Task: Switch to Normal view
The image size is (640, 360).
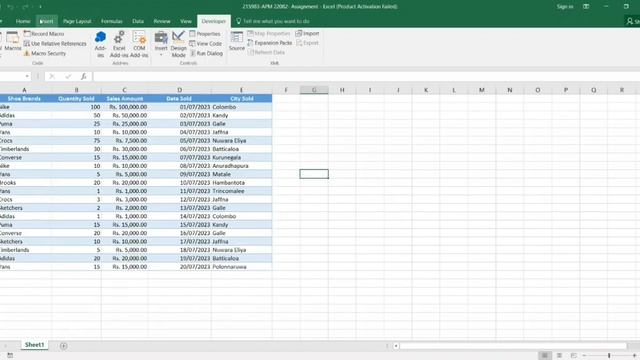Action: pos(544,356)
